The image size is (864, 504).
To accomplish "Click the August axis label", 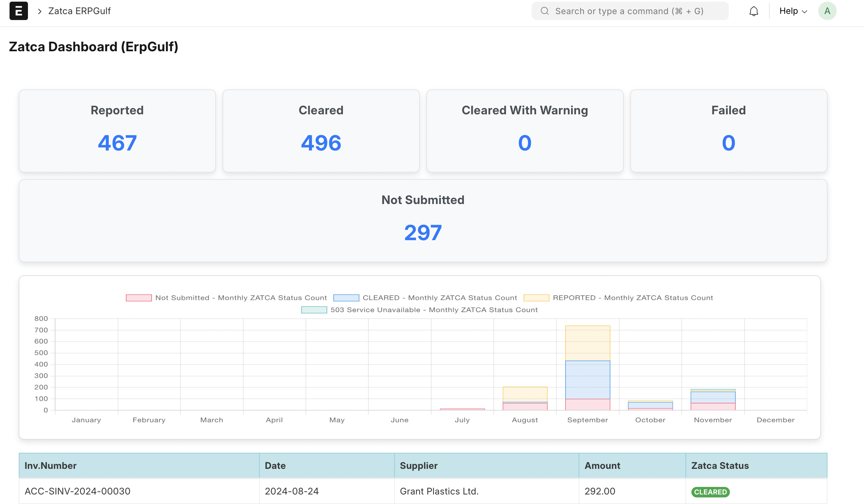I will [x=525, y=420].
